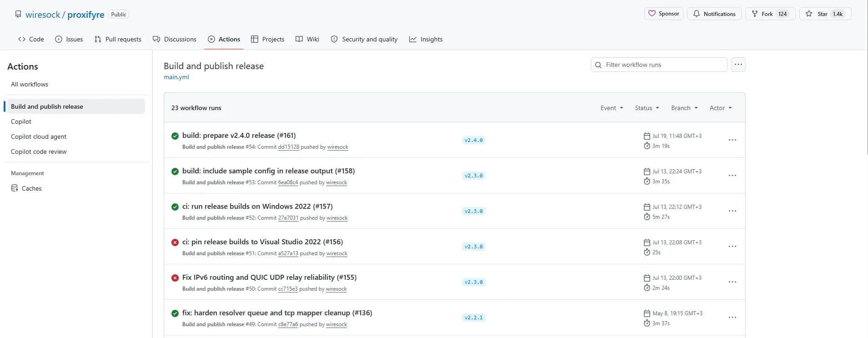This screenshot has height=338, width=868.
Task: Open more options for run #161
Action: click(733, 140)
